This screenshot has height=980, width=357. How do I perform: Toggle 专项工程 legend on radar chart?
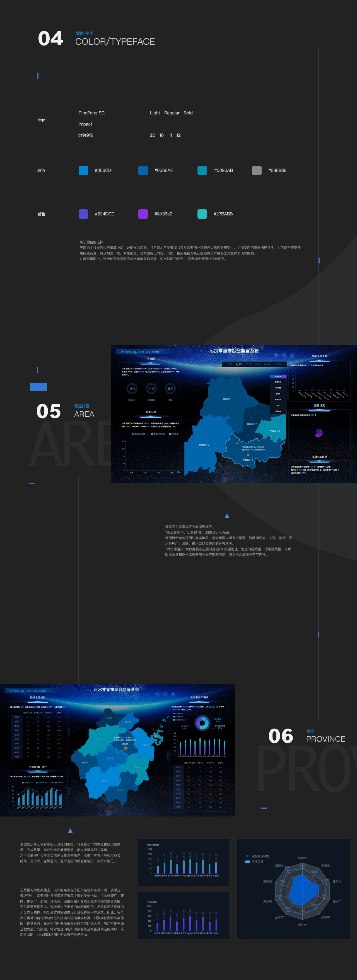(x=254, y=861)
